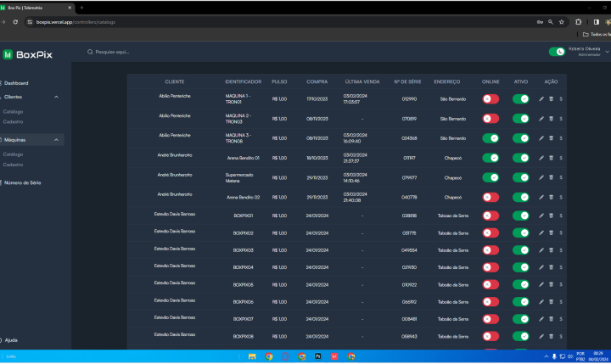Bookmark page with the star icon
Image resolution: width=611 pixels, height=364 pixels.
pos(561,22)
